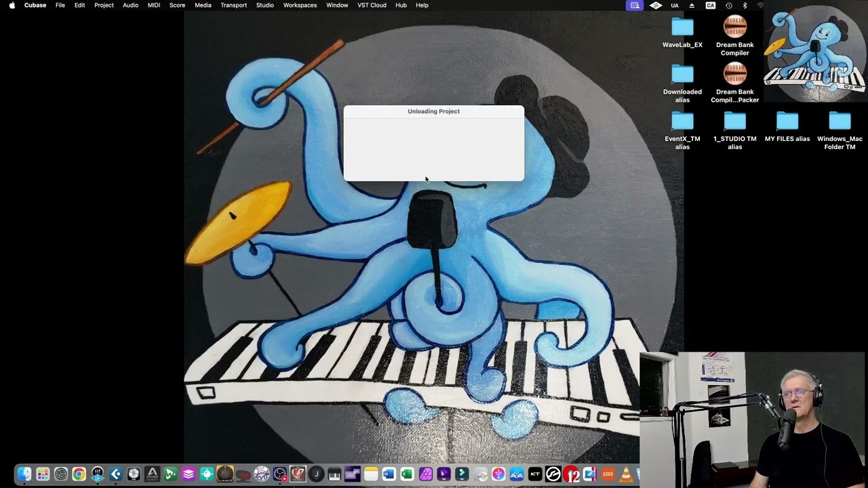Open the Universal Audio diamond menu bar icon
Viewport: 868px width, 488px height.
[x=656, y=5]
